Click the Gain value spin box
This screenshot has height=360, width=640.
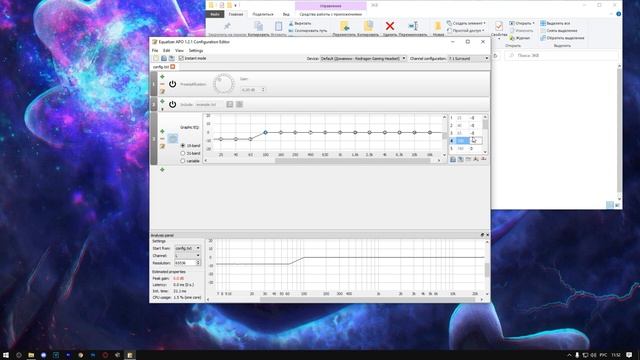[x=253, y=89]
